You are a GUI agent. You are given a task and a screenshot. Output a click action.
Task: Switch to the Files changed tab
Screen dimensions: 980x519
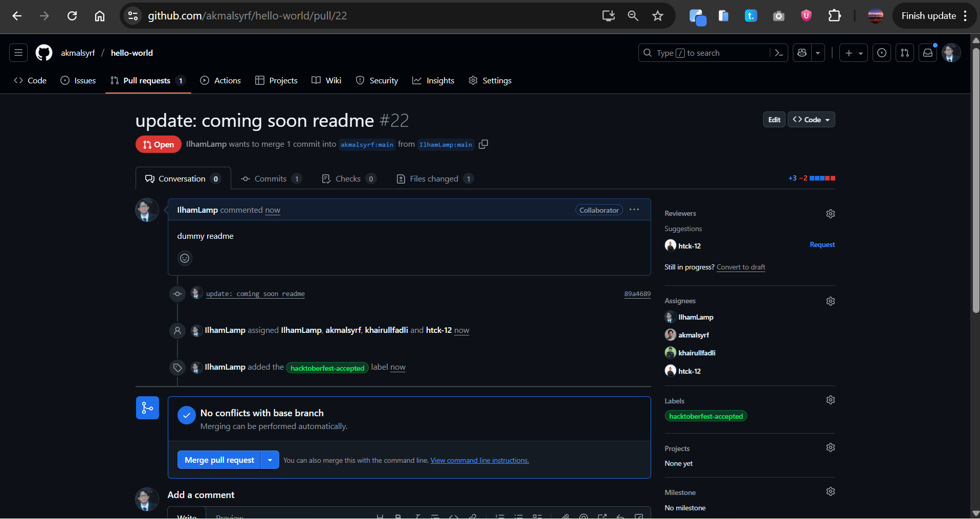[434, 178]
